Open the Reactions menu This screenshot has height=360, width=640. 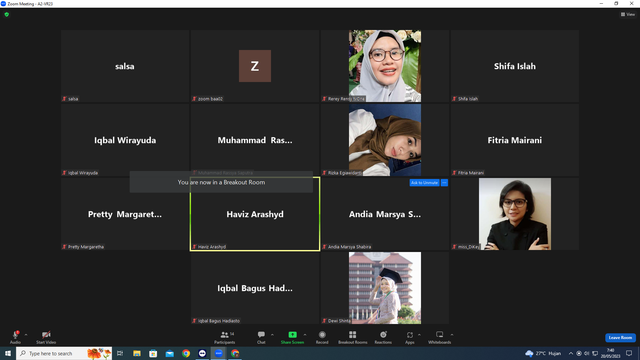(383, 337)
